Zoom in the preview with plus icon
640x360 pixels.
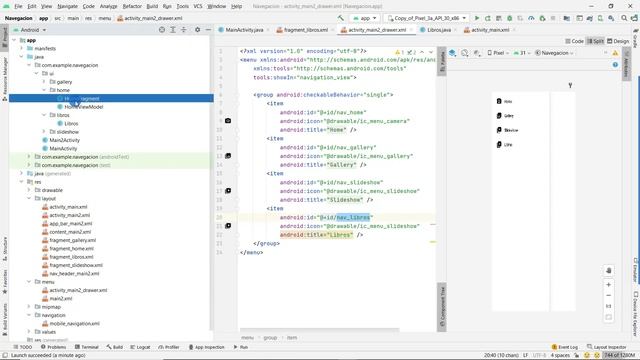click(609, 284)
